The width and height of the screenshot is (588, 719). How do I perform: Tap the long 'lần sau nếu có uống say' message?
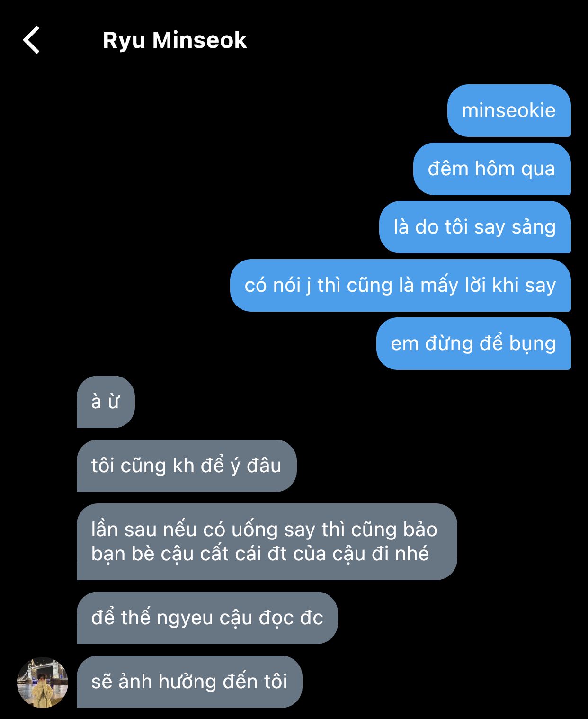tap(267, 542)
